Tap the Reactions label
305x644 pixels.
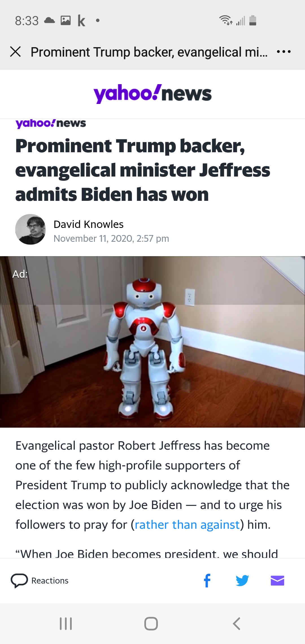[50, 581]
